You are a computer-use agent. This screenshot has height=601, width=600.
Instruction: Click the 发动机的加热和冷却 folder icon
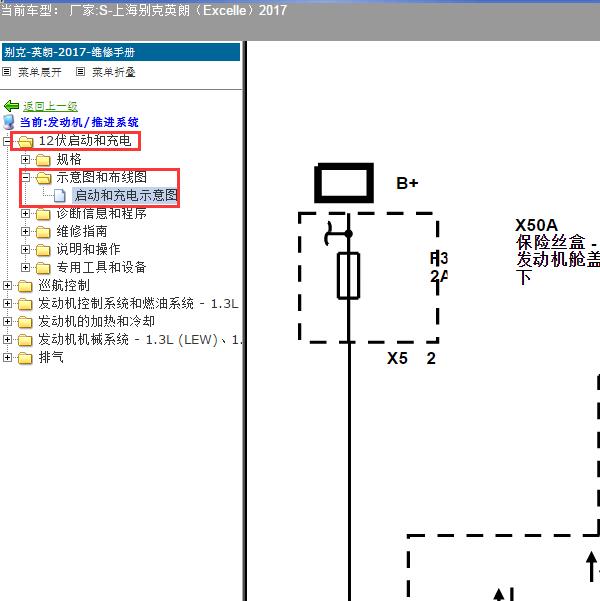[x=25, y=322]
